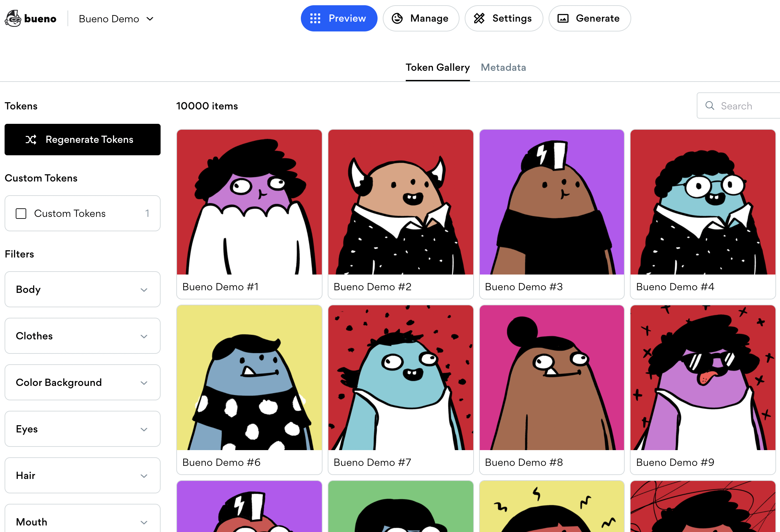
Task: Expand the Body filter dropdown
Action: pyautogui.click(x=82, y=290)
